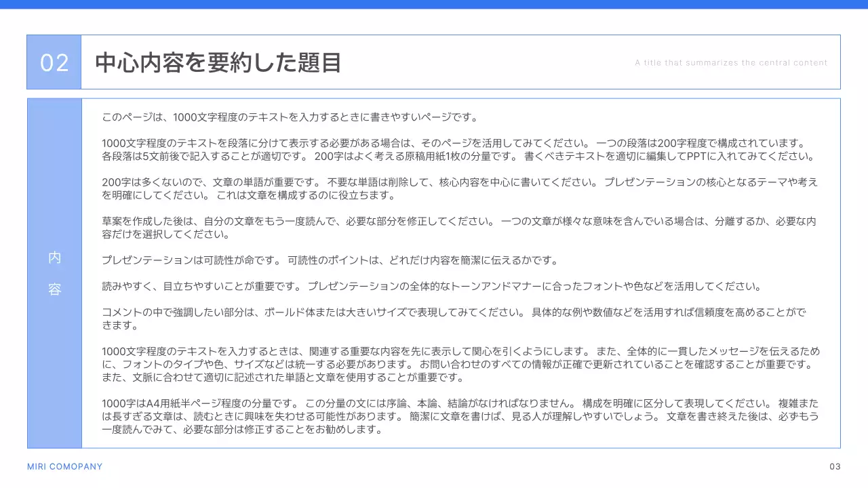Click the blue accent bar at top
Image resolution: width=868 pixels, height=488 pixels.
(x=434, y=4)
